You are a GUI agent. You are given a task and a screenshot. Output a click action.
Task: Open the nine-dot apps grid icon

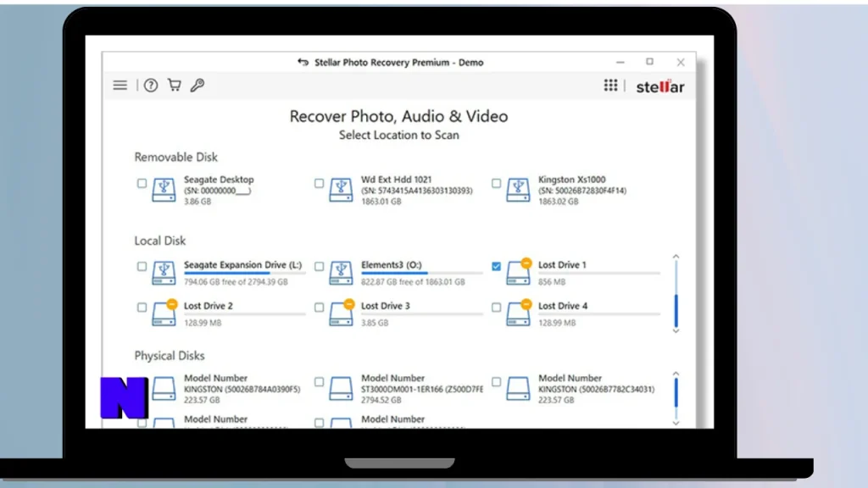pos(610,86)
